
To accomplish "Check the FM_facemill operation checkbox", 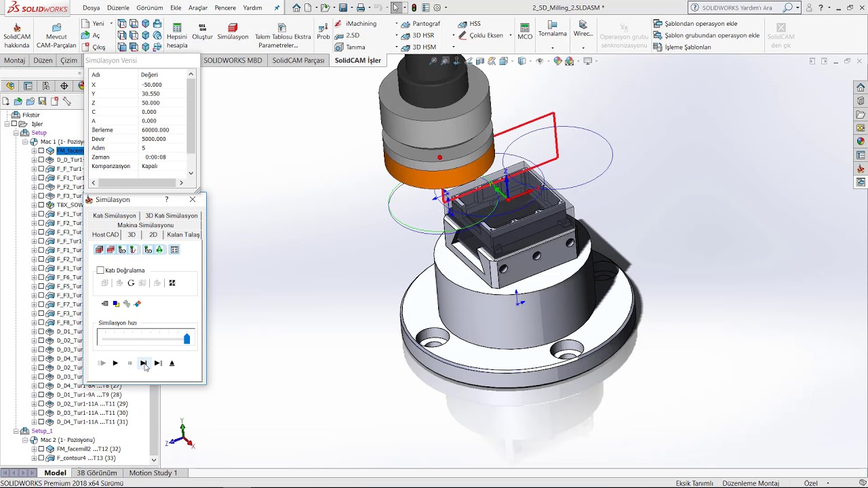I will pos(41,151).
